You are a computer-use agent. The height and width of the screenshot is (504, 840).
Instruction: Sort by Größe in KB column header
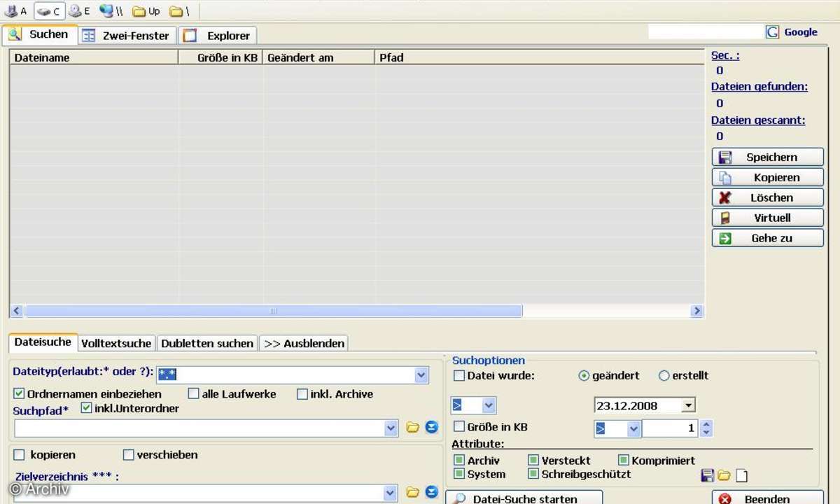tap(221, 57)
